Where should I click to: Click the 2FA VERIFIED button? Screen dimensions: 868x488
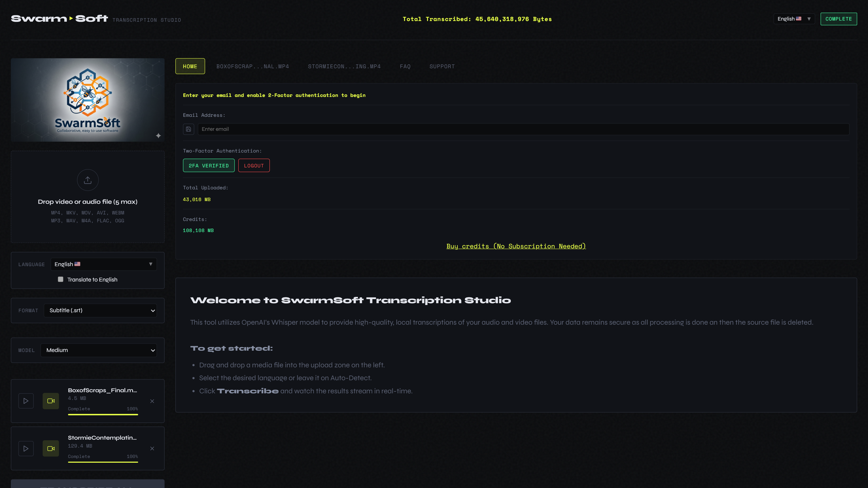click(x=209, y=165)
